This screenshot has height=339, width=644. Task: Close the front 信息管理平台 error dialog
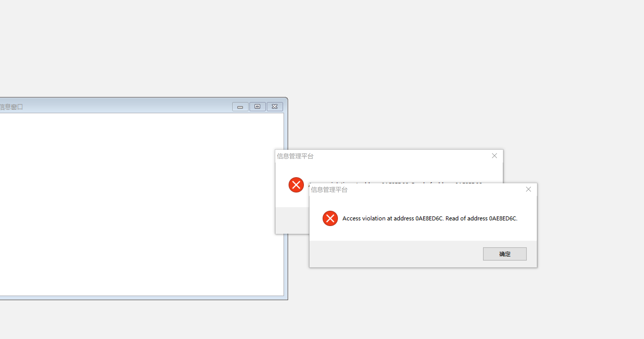tap(528, 189)
